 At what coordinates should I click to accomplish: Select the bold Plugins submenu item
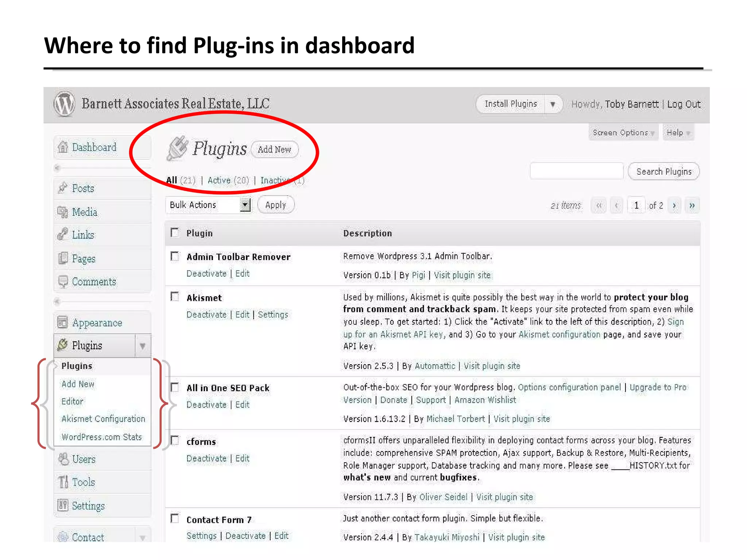point(77,366)
